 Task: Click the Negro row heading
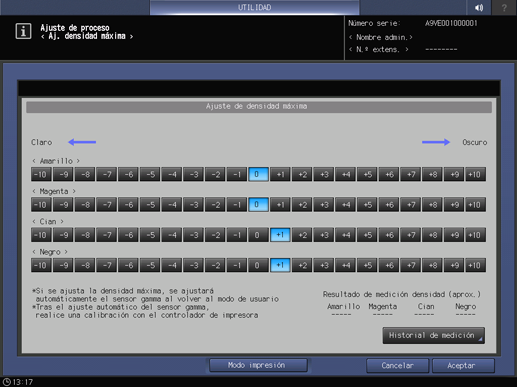coord(50,252)
